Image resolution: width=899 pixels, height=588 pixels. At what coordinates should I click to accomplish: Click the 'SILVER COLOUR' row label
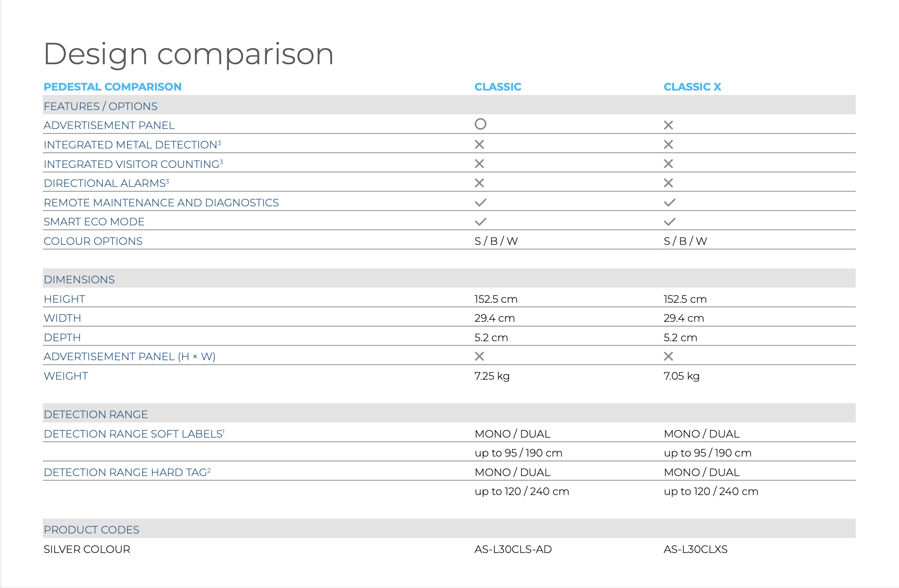pos(87,549)
